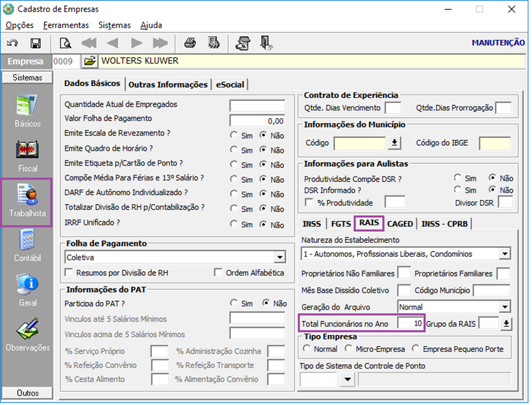Select Normal under Tipo Empresa
532x405 pixels.
306,349
